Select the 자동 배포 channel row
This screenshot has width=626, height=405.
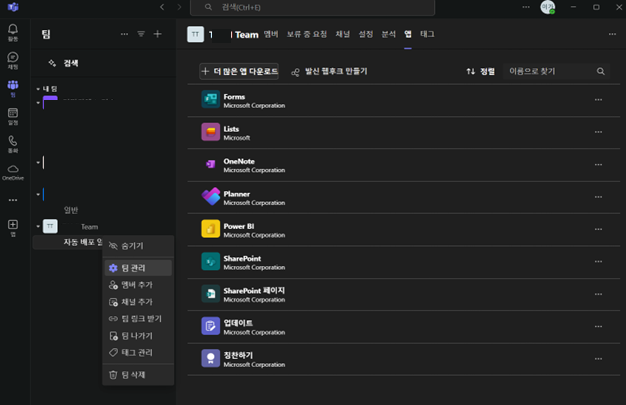click(67, 242)
